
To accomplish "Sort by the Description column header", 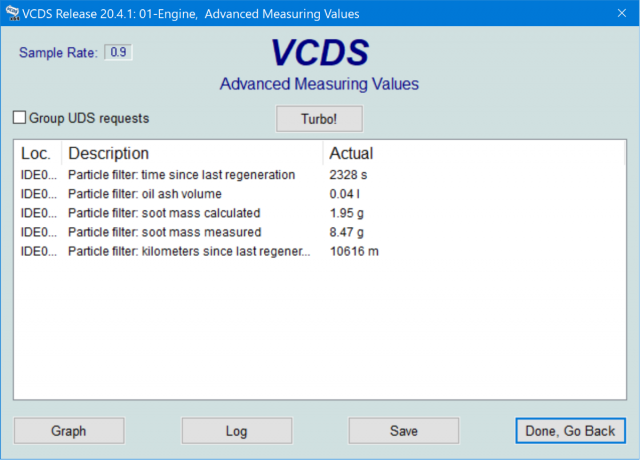I will click(x=108, y=153).
